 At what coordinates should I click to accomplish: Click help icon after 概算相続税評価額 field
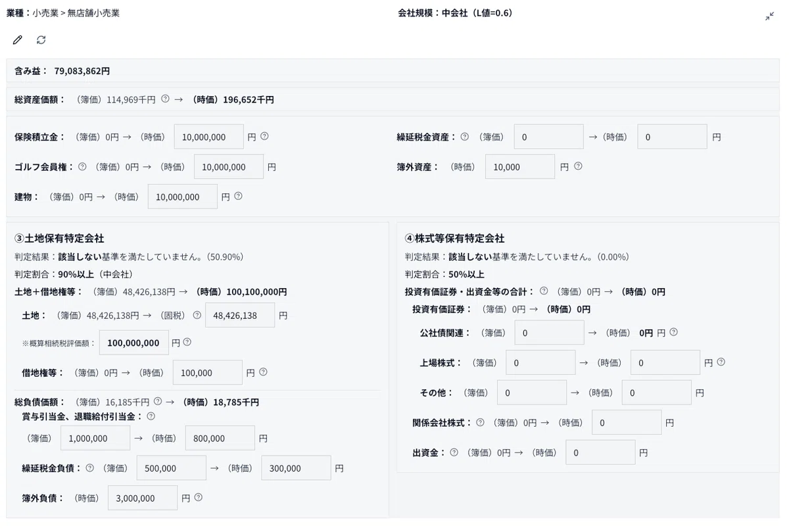pyautogui.click(x=187, y=342)
